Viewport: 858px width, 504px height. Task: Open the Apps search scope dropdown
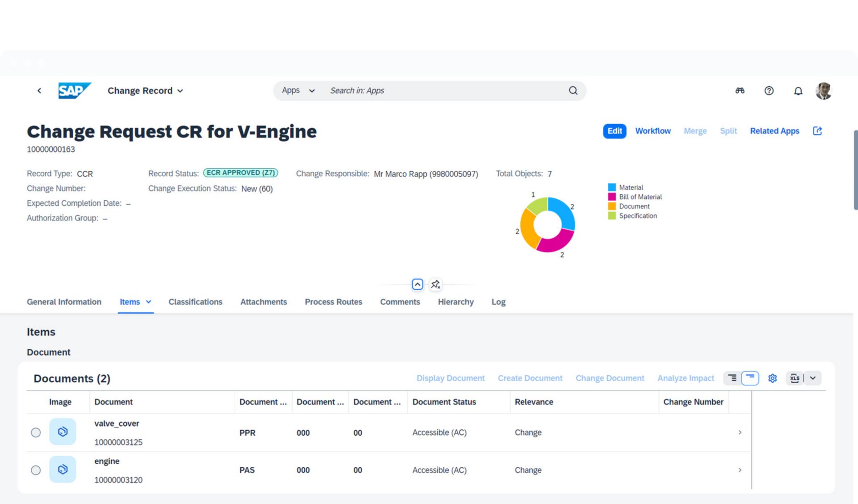click(312, 90)
